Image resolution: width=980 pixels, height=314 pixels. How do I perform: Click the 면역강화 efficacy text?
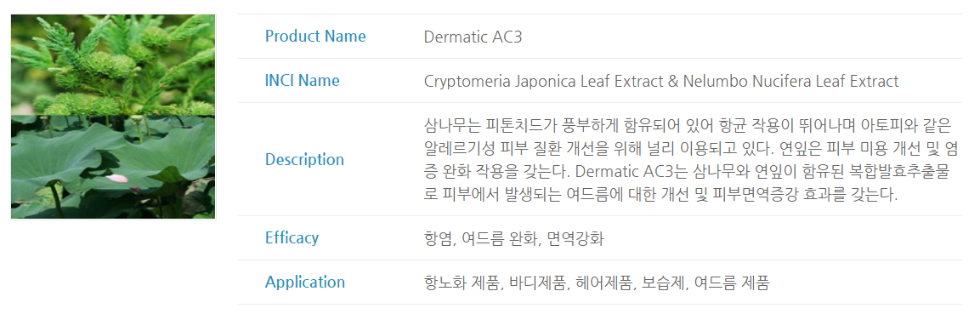pyautogui.click(x=575, y=238)
